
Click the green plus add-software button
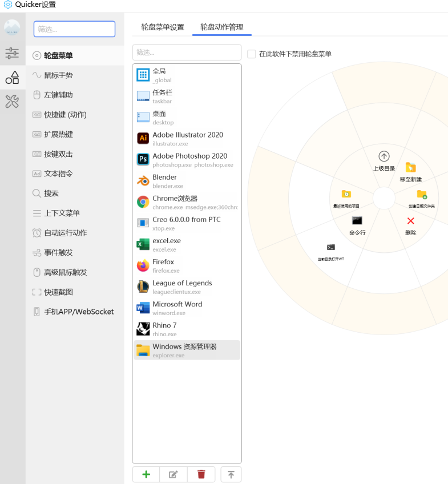coord(146,474)
